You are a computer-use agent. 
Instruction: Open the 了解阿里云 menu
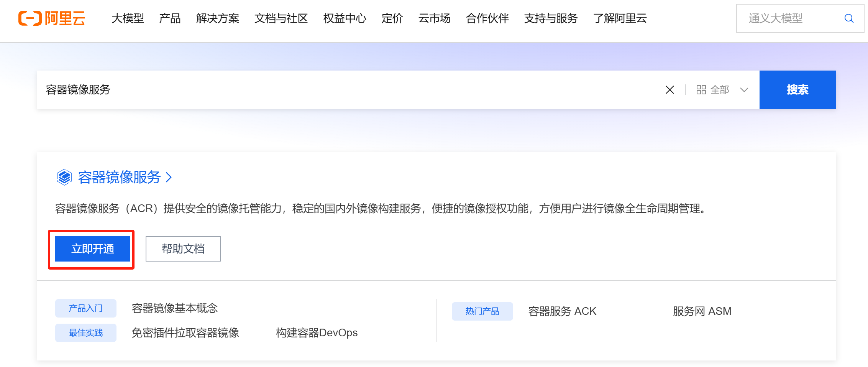tap(620, 18)
